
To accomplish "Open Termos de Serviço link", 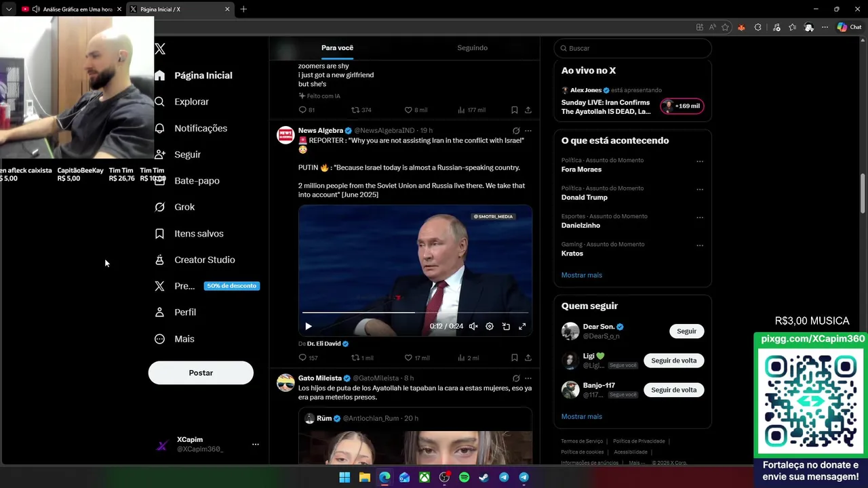I will coord(582,441).
